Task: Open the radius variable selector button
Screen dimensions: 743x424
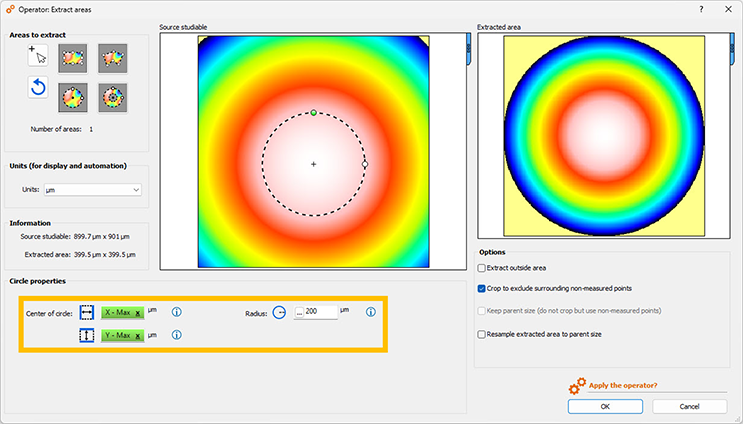Action: [x=298, y=312]
